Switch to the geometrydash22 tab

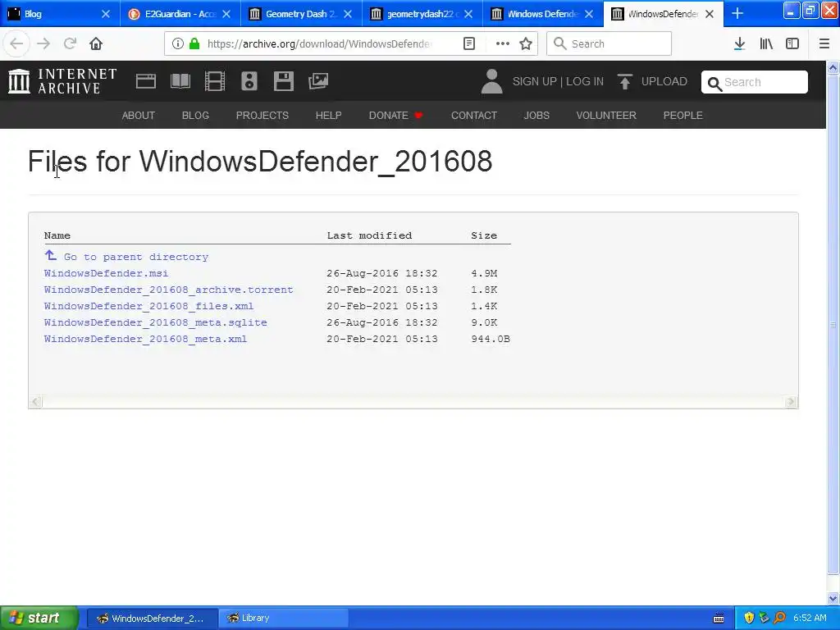(422, 14)
